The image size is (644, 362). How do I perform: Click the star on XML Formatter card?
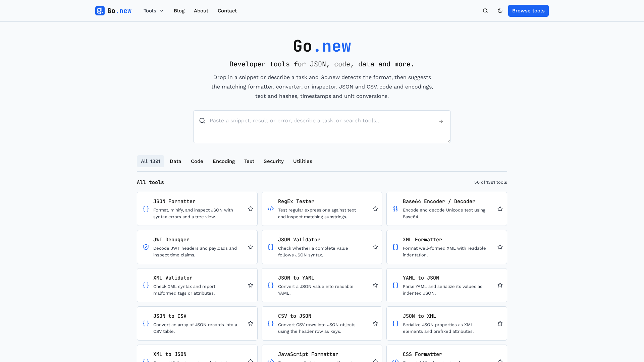click(x=500, y=247)
